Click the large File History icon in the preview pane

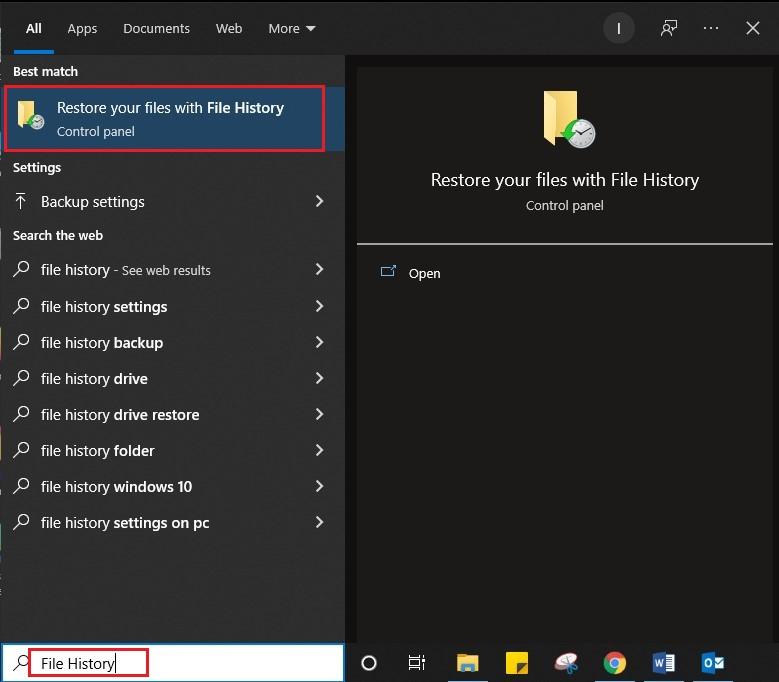[x=568, y=119]
